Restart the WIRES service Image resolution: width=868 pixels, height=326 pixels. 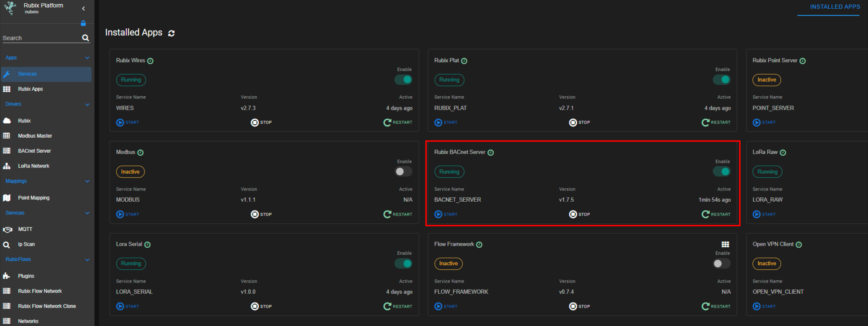(398, 122)
